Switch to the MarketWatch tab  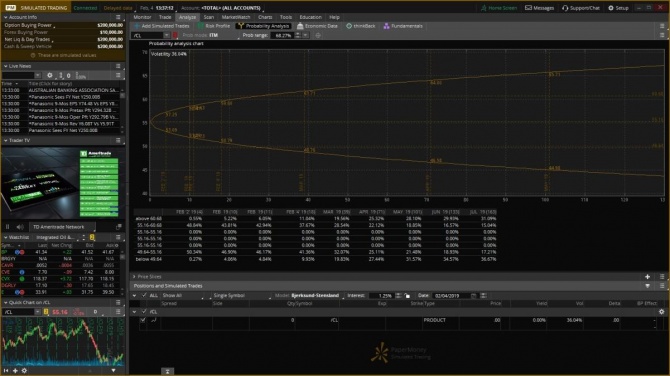236,17
